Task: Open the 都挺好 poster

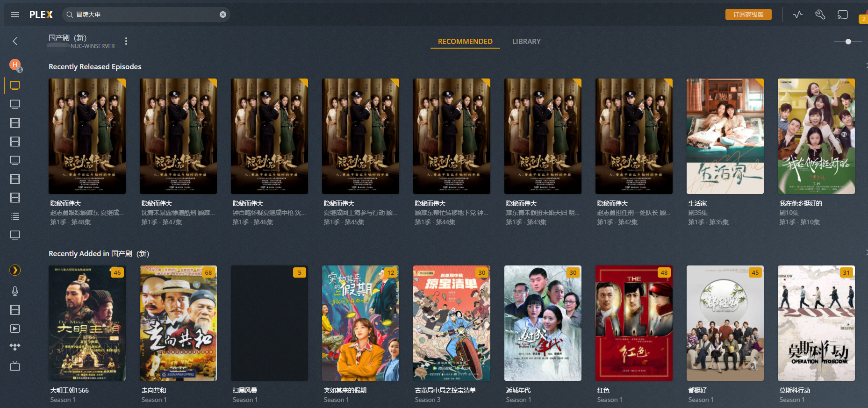Action: (x=725, y=323)
